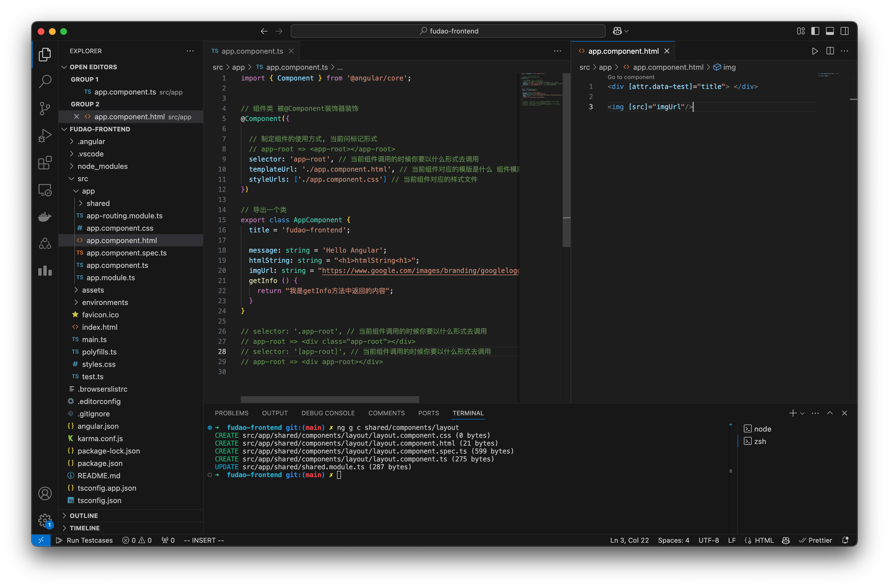Open the Extensions view

(45, 163)
